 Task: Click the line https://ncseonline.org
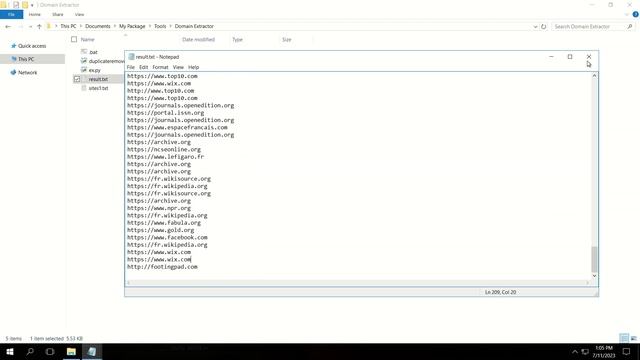click(164, 149)
